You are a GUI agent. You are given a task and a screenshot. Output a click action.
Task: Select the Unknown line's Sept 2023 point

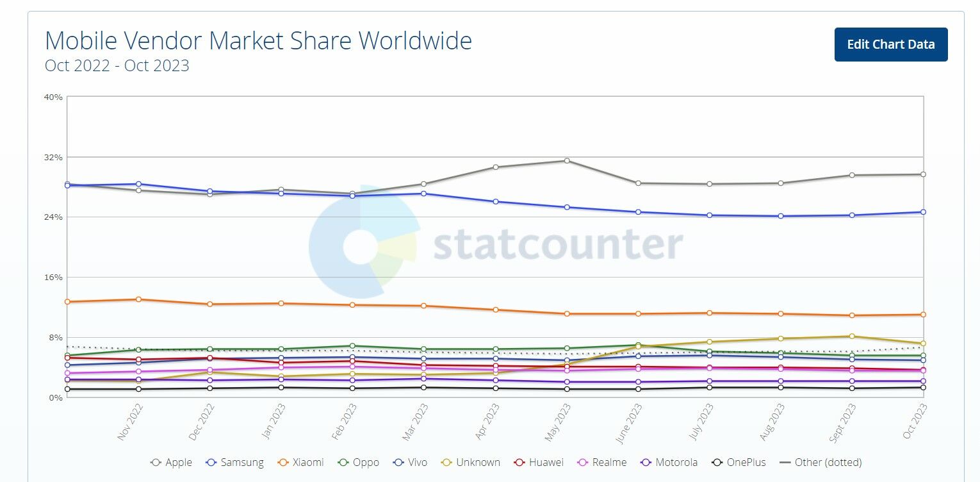(x=852, y=337)
